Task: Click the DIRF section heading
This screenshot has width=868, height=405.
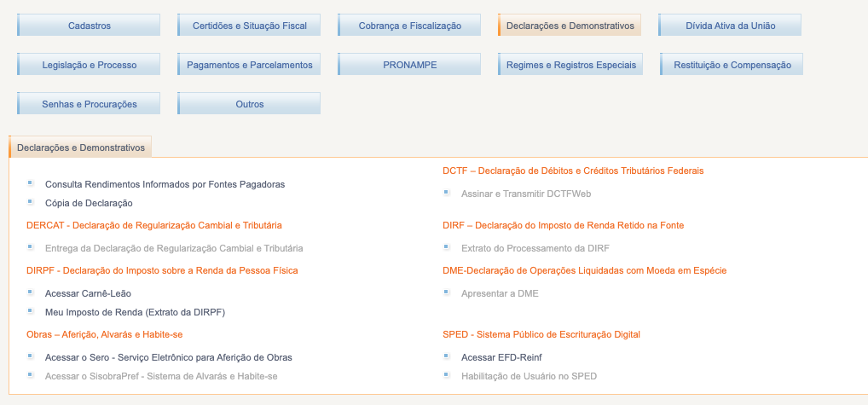Action: point(564,225)
